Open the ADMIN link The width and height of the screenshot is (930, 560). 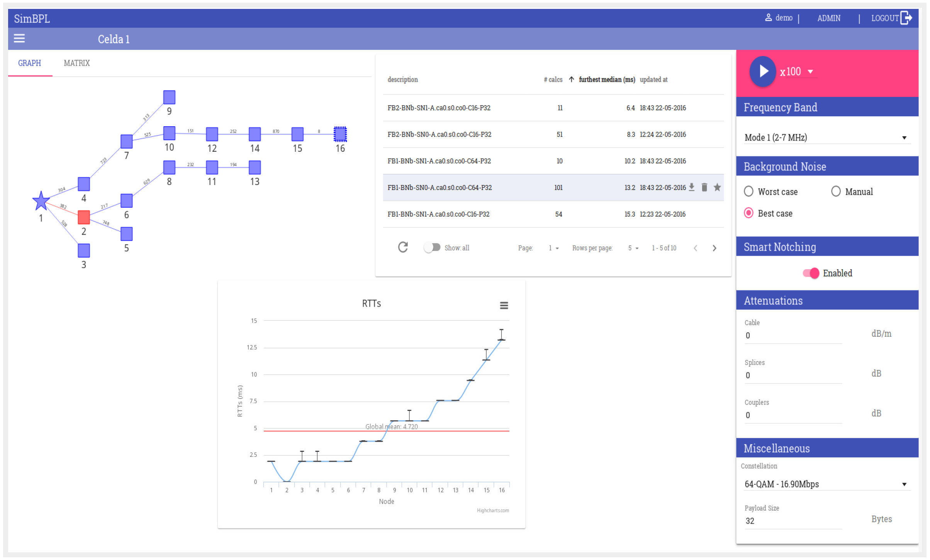828,18
